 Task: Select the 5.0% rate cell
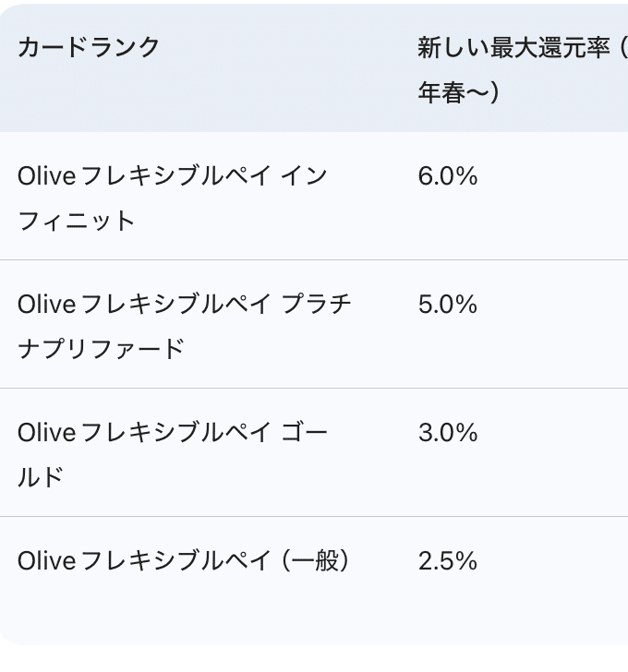[448, 305]
